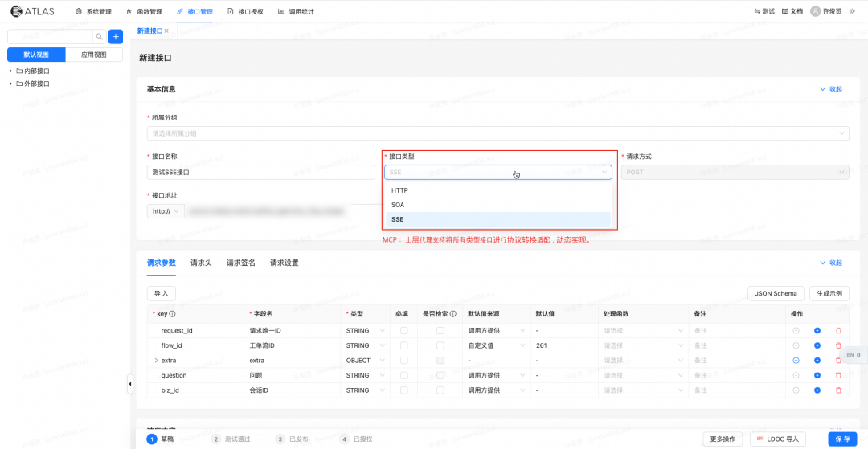Image resolution: width=868 pixels, height=449 pixels.
Task: Click the 接口类型 SSE select box
Action: click(498, 173)
